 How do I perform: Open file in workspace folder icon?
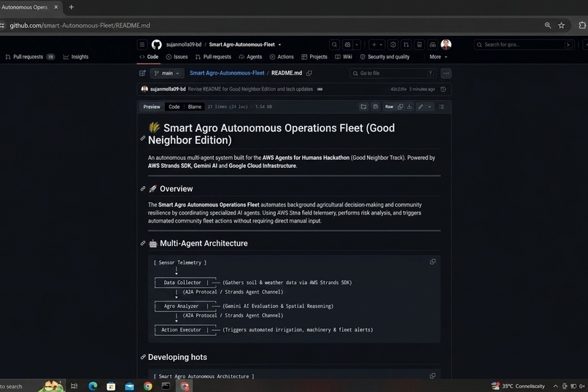[363, 107]
